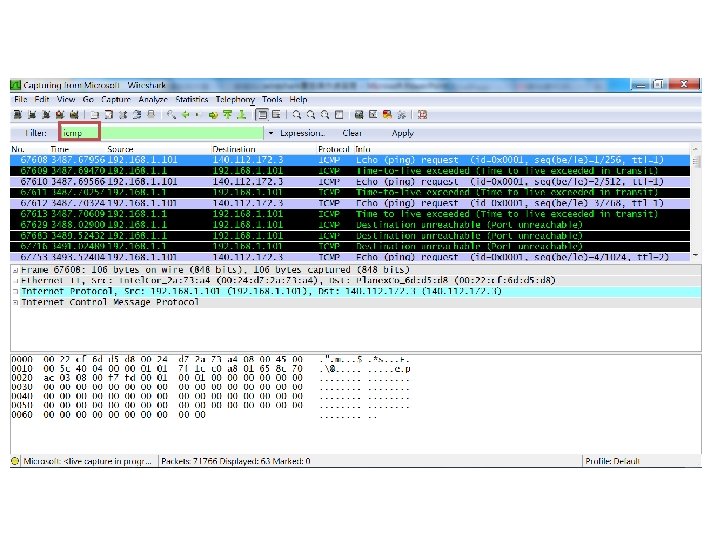Click Apply to apply the filter
The height and width of the screenshot is (540, 720).
(403, 133)
